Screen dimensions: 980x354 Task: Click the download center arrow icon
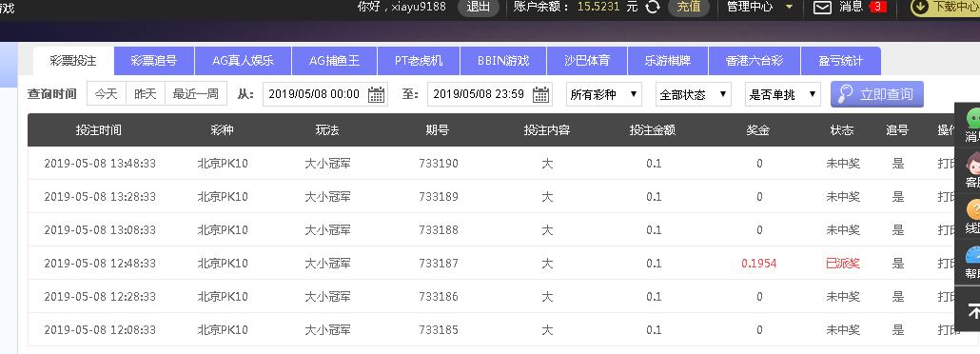(x=920, y=7)
